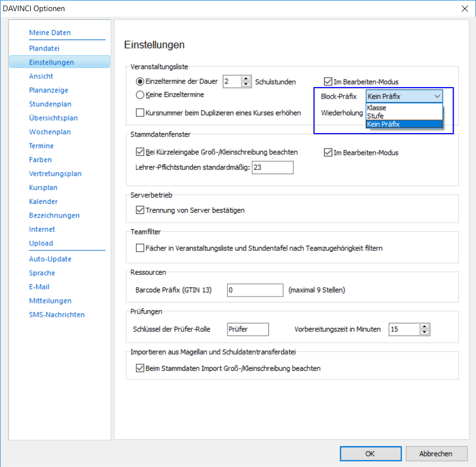Go to Plandatei options
The image size is (476, 467).
click(x=45, y=48)
